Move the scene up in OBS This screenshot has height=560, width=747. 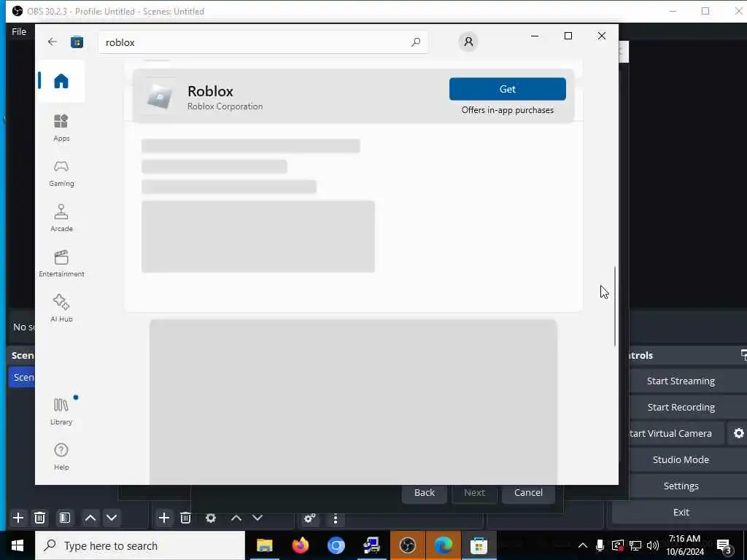[90, 518]
